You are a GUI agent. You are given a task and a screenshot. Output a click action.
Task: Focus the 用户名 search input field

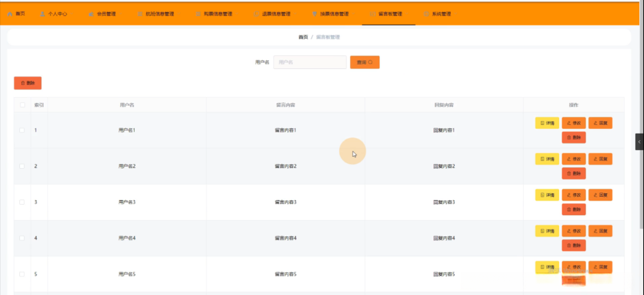(309, 62)
